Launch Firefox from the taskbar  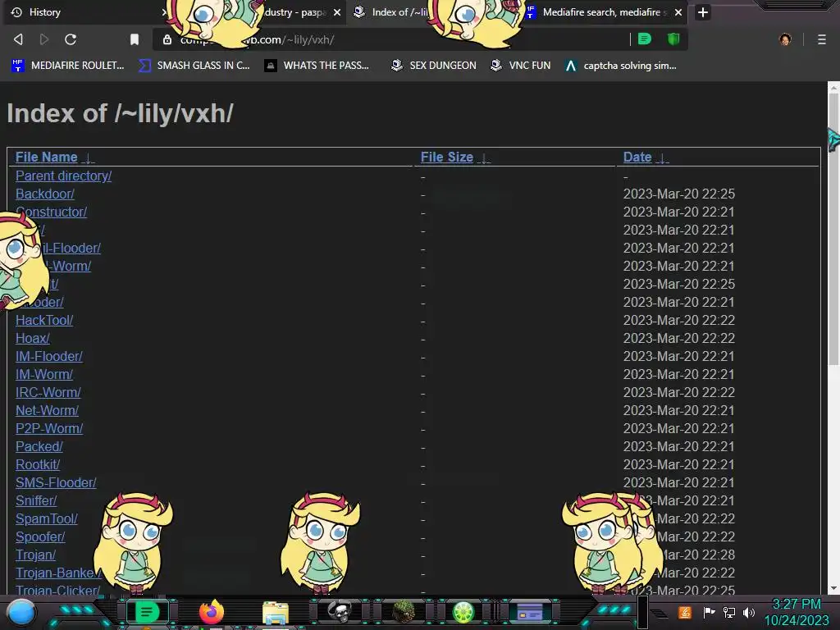pyautogui.click(x=211, y=612)
